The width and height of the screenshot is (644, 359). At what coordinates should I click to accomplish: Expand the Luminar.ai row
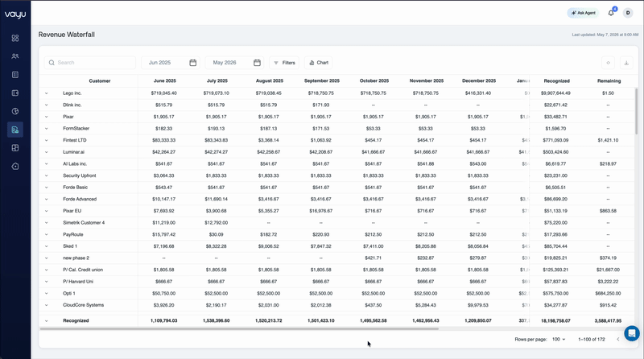(x=47, y=152)
